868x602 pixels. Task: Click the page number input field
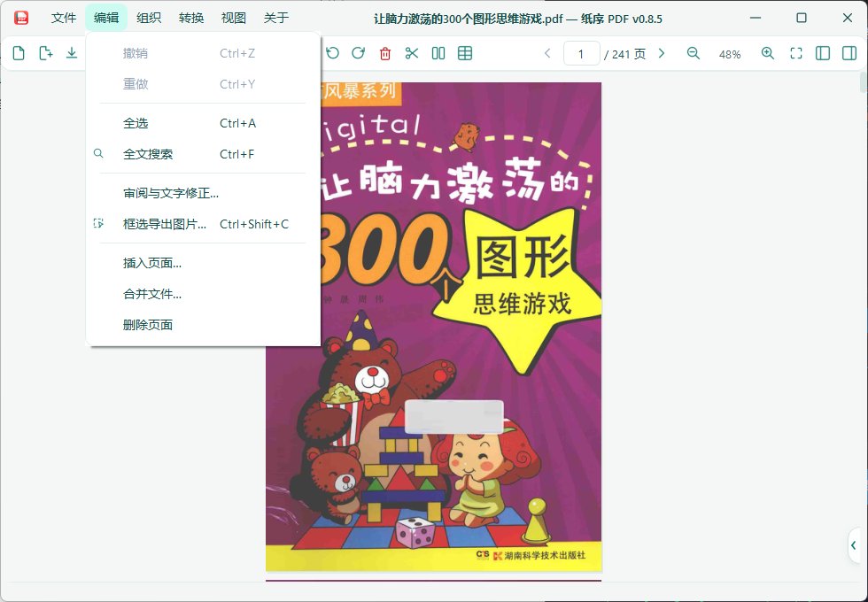581,54
